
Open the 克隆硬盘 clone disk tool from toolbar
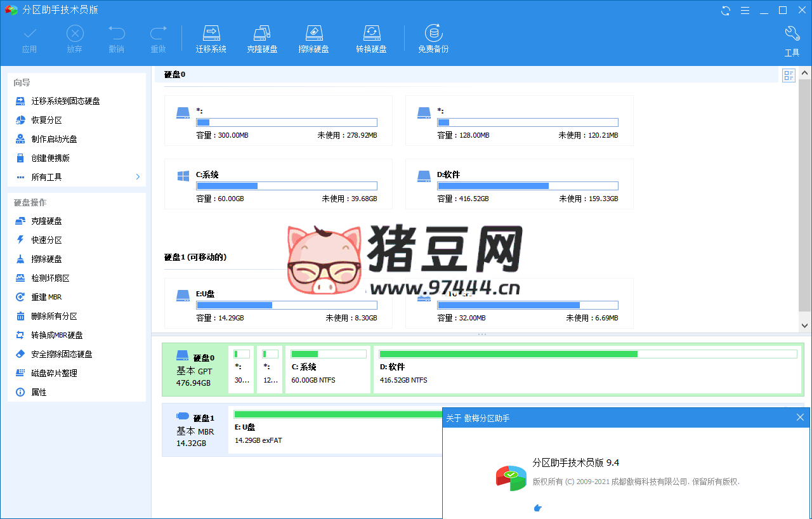tap(262, 38)
